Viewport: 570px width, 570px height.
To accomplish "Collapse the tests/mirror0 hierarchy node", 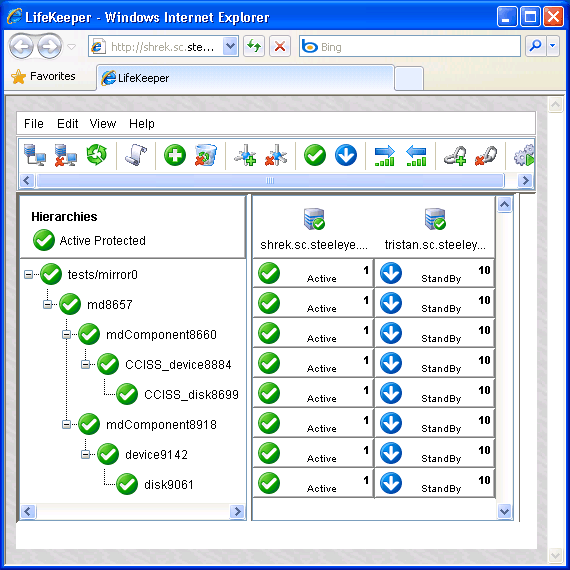I will pos(28,274).
